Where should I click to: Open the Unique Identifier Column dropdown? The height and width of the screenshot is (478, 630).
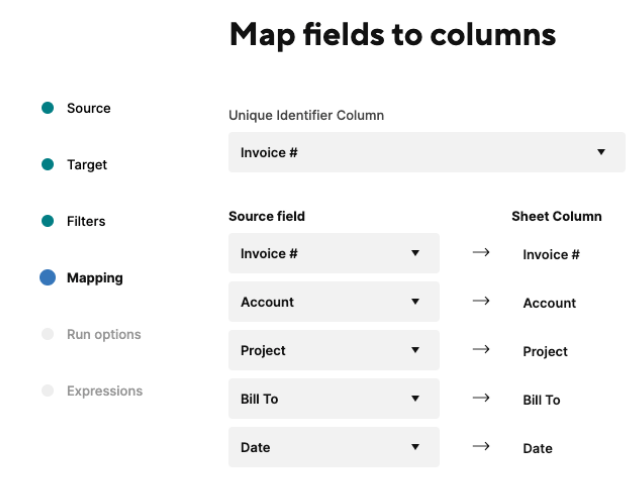click(601, 152)
